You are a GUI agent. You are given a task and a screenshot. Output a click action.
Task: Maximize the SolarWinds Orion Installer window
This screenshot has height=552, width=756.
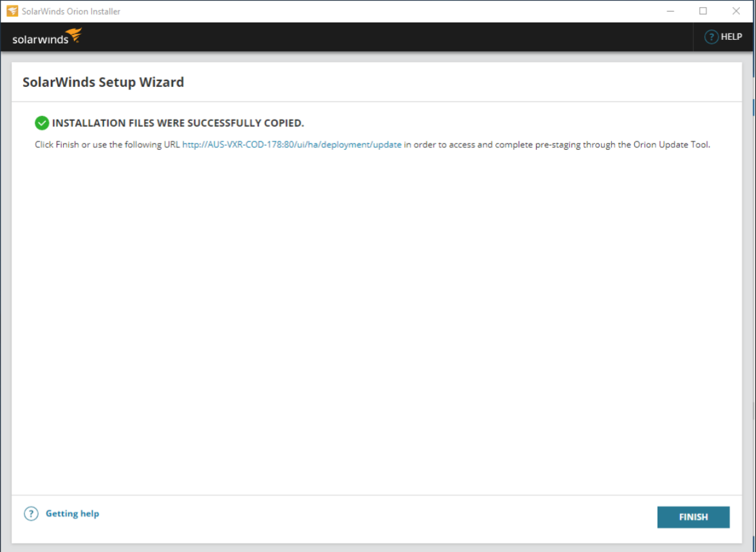(703, 11)
